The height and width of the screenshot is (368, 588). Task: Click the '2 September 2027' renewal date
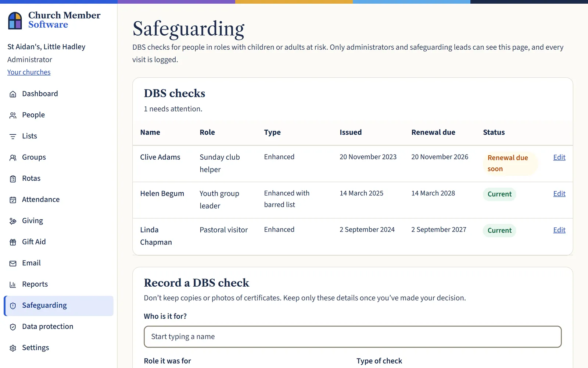point(439,230)
